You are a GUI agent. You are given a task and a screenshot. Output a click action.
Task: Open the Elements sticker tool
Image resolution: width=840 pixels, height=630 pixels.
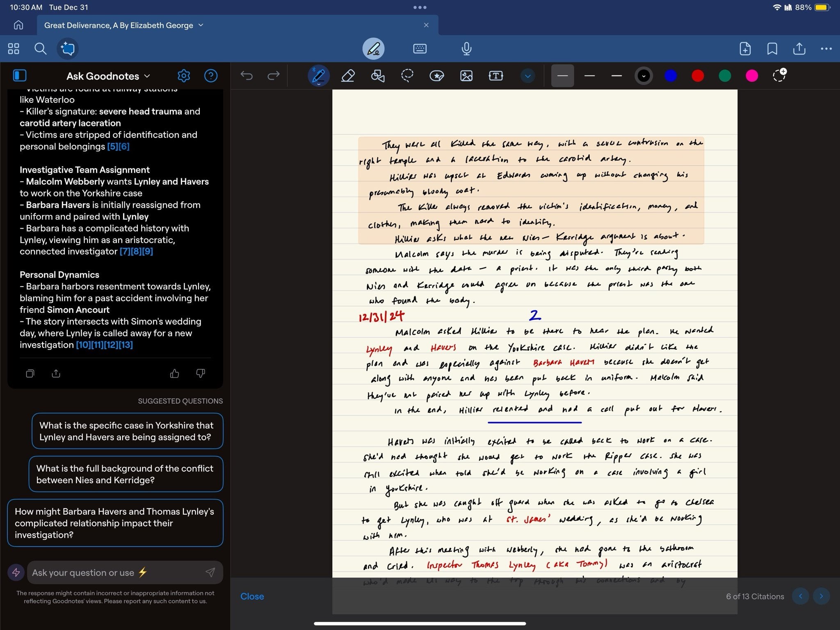coord(437,76)
